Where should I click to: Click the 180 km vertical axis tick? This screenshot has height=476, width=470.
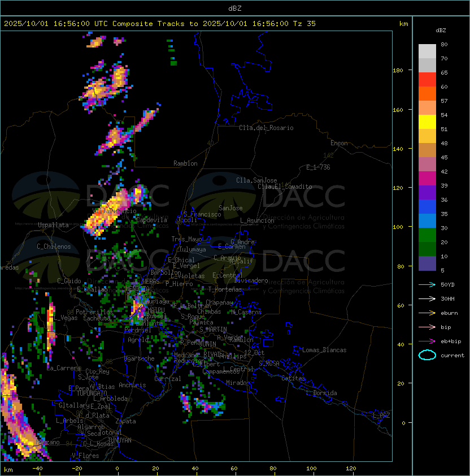398,71
